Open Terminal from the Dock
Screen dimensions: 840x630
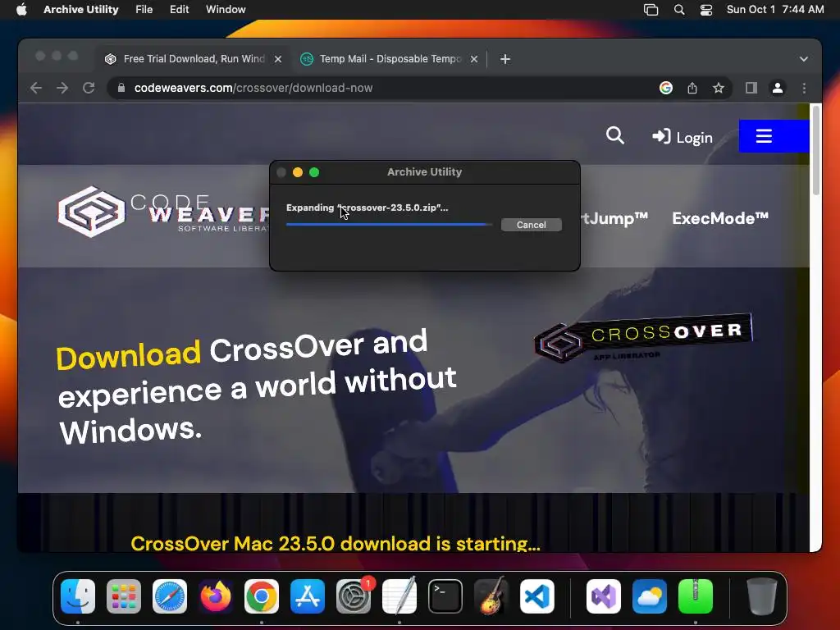[445, 596]
